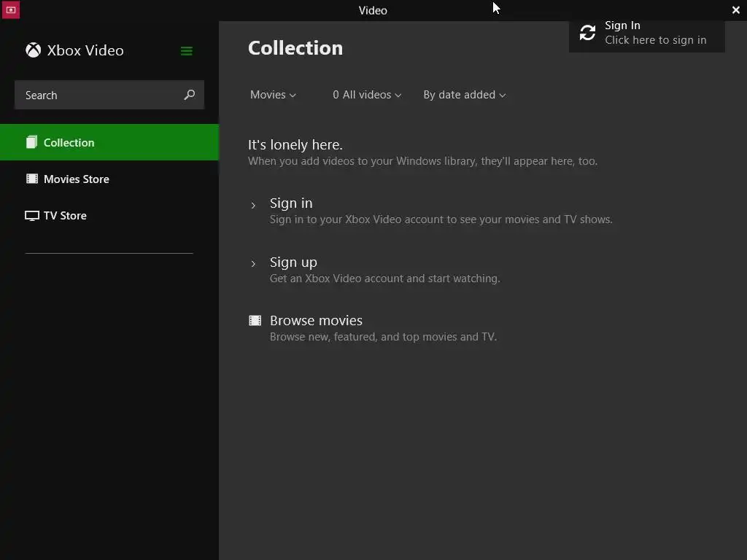Open the All videos dropdown
Image resolution: width=747 pixels, height=560 pixels.
click(x=367, y=95)
